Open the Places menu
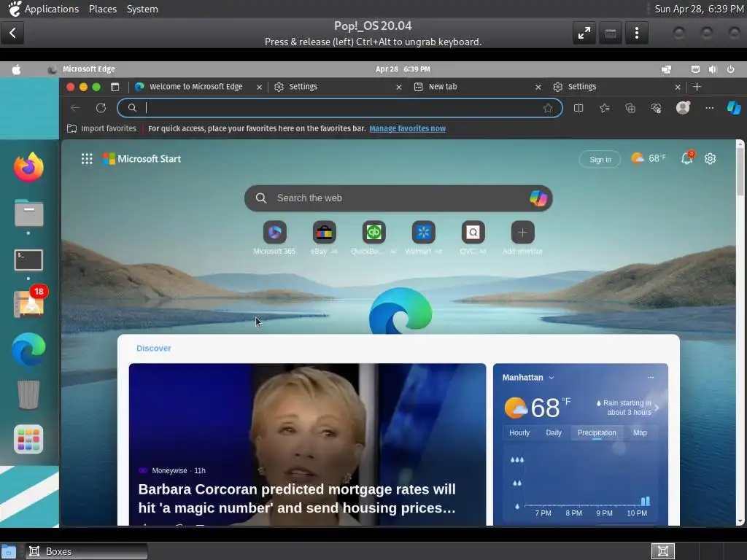 tap(103, 9)
